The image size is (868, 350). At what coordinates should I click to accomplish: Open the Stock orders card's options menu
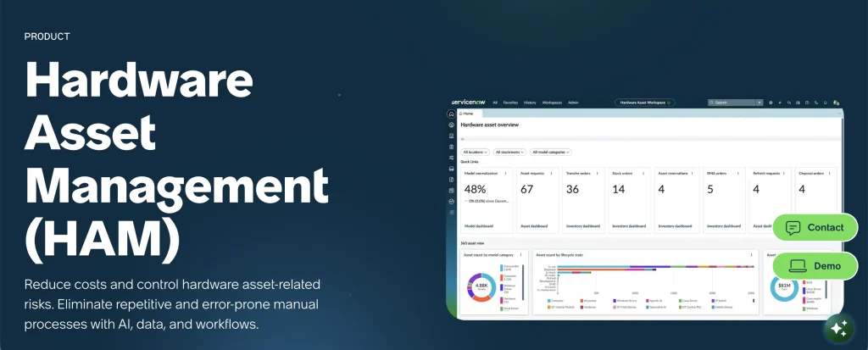(643, 174)
